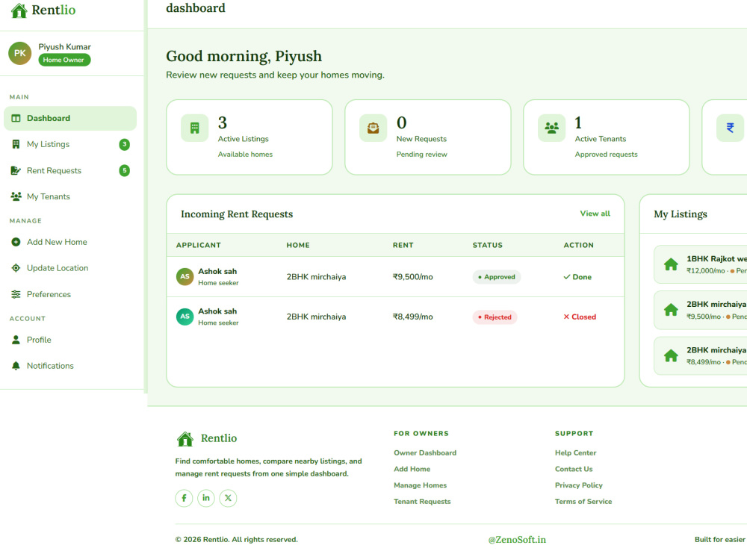Click the Dashboard panel icon in sidebar

pyautogui.click(x=16, y=118)
